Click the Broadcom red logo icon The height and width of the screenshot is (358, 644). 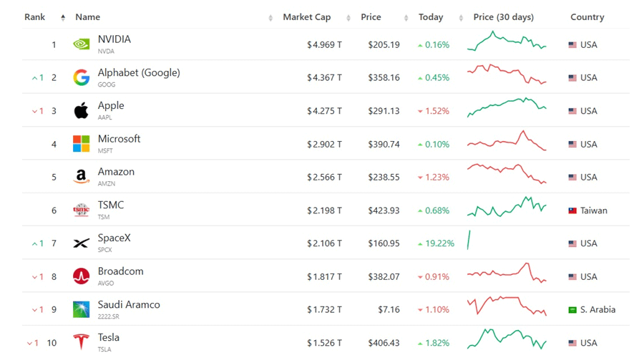click(x=82, y=276)
